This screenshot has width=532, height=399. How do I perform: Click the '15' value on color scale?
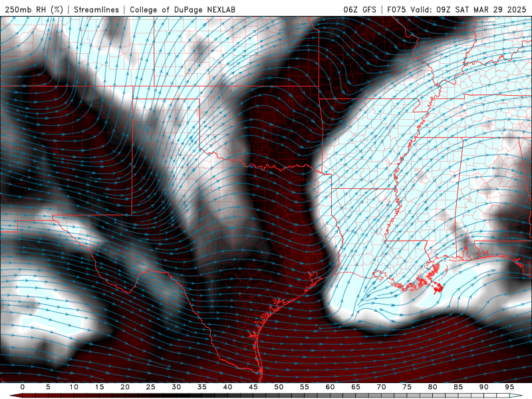pyautogui.click(x=99, y=387)
